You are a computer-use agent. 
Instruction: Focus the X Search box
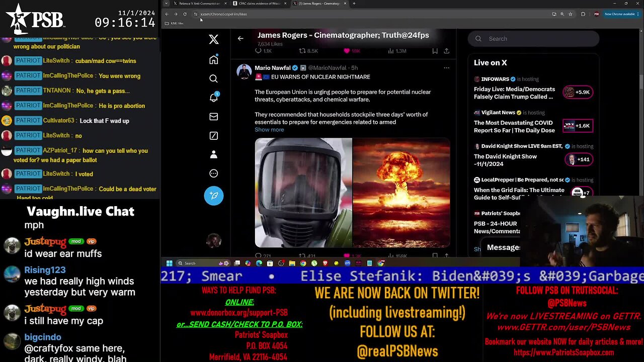click(533, 39)
